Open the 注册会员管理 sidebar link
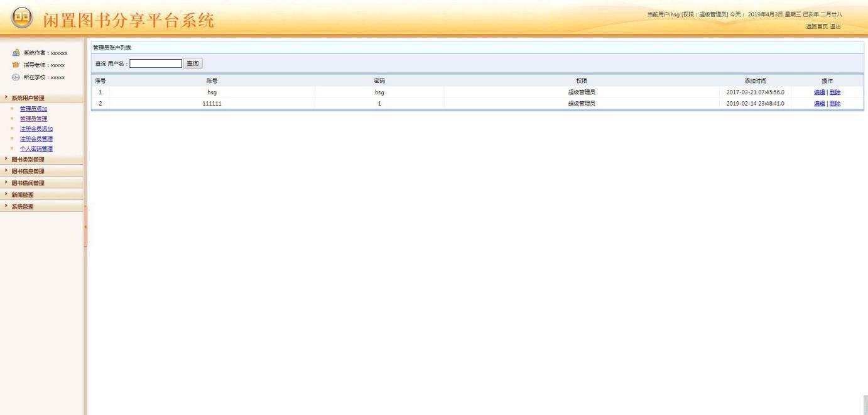868x415 pixels. tap(36, 139)
